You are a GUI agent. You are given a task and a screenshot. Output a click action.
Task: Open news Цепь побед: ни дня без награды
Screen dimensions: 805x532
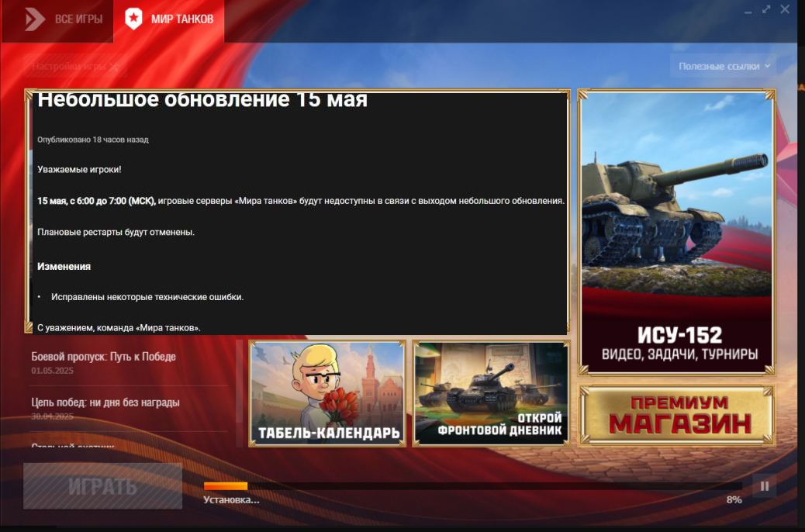coord(105,402)
